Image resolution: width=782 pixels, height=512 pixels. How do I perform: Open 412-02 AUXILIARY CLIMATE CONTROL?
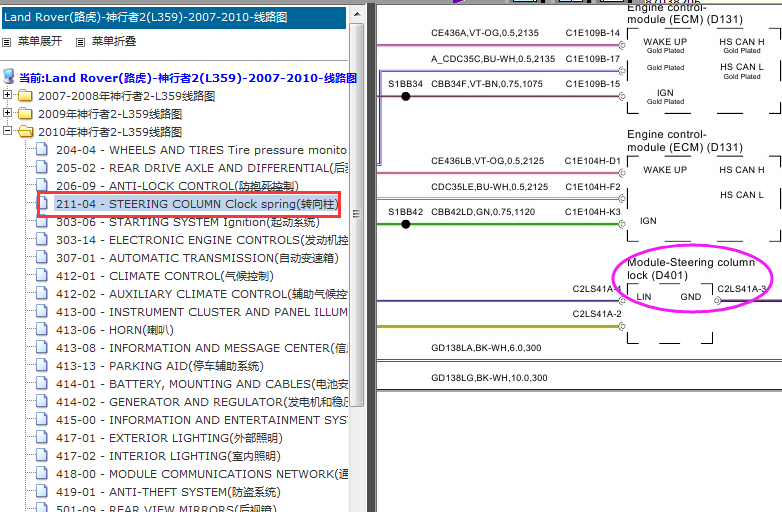201,294
